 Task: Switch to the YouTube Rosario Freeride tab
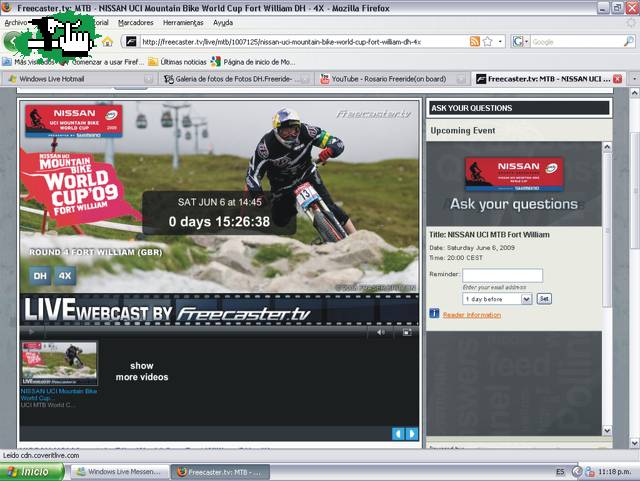click(392, 79)
